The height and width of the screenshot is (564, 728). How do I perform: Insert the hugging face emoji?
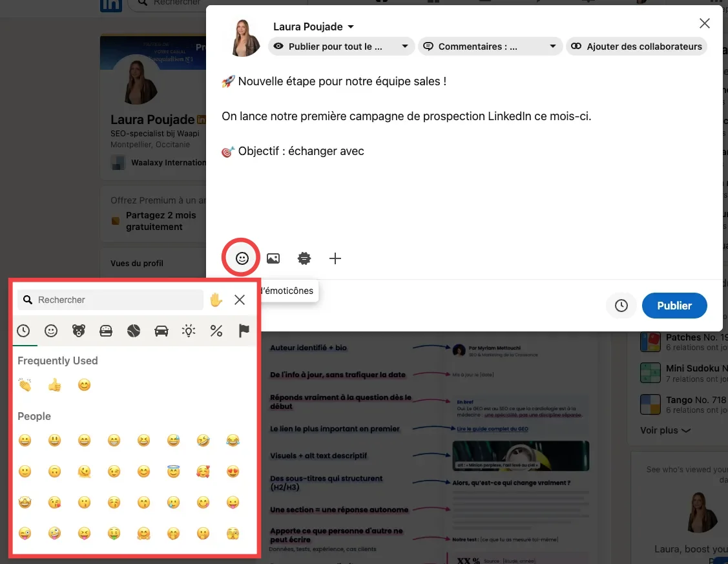[x=143, y=534]
